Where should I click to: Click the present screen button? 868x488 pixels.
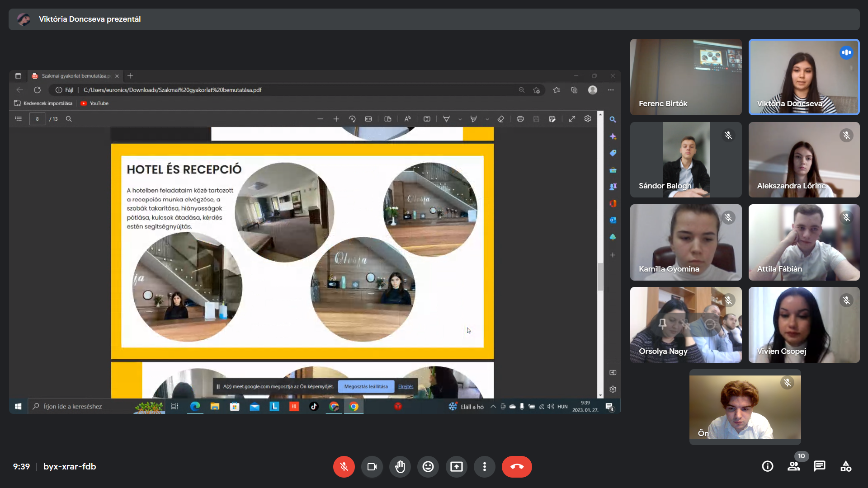[x=456, y=467]
